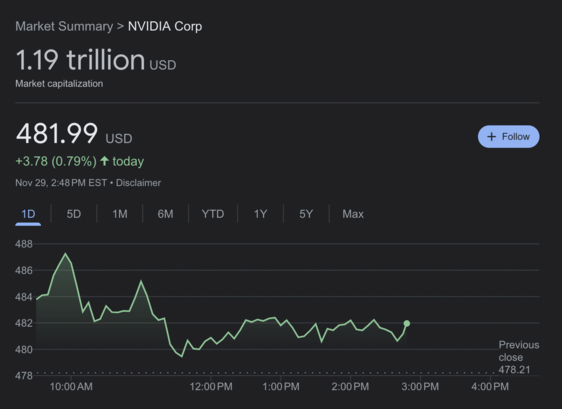Click the 482 price axis label
The width and height of the screenshot is (562, 409).
[x=24, y=323]
